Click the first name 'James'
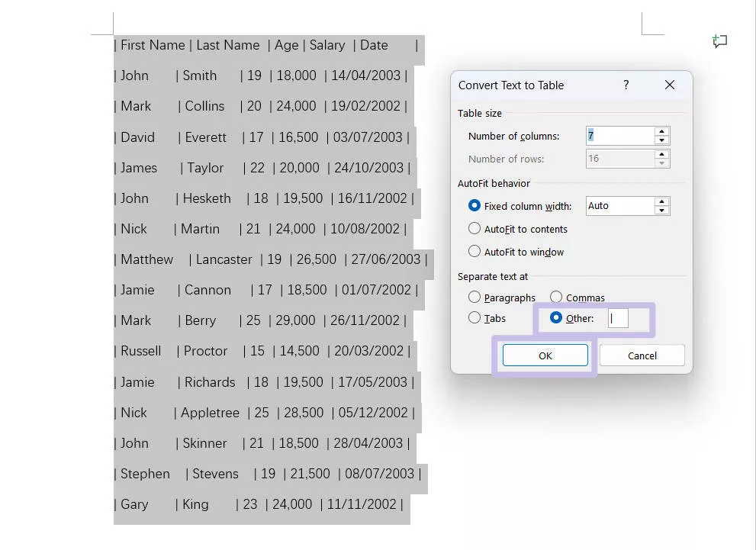The height and width of the screenshot is (550, 756). 139,168
